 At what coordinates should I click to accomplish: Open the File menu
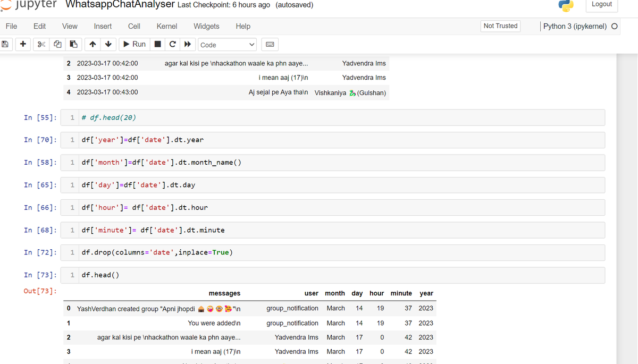(x=11, y=26)
